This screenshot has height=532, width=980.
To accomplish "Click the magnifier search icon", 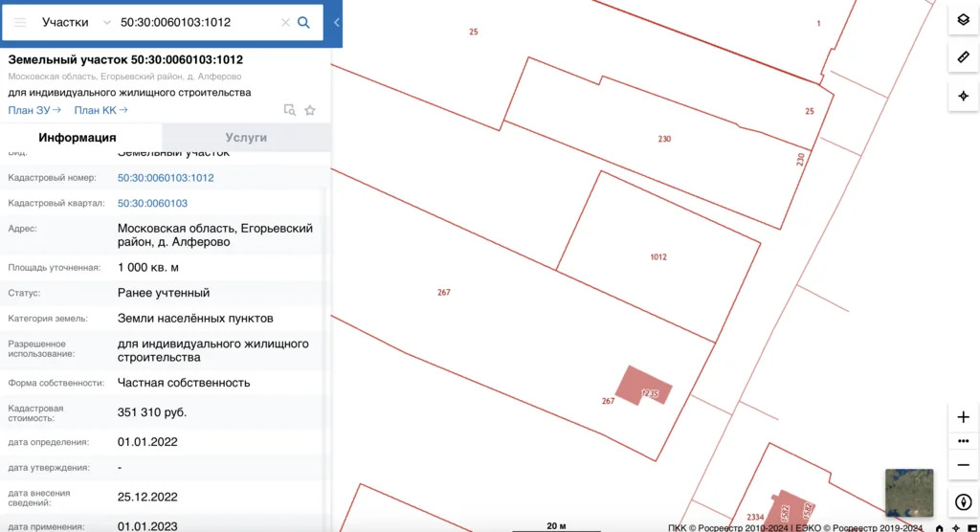I will click(x=303, y=23).
